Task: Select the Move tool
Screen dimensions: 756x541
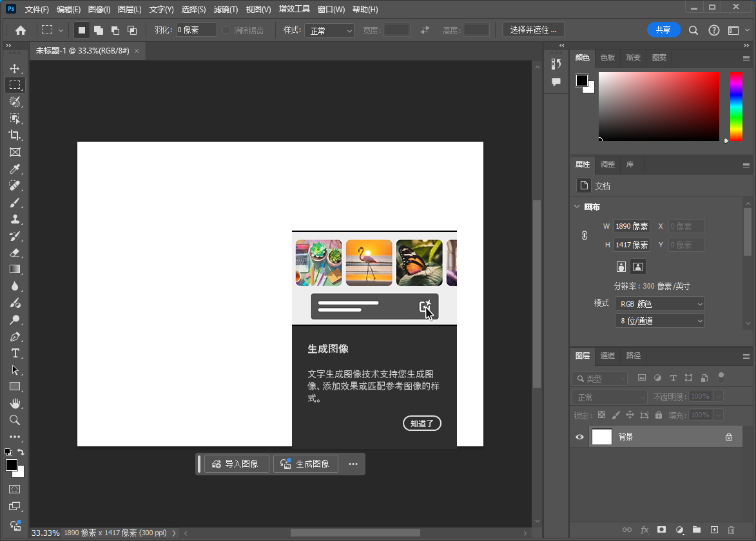Action: (14, 68)
